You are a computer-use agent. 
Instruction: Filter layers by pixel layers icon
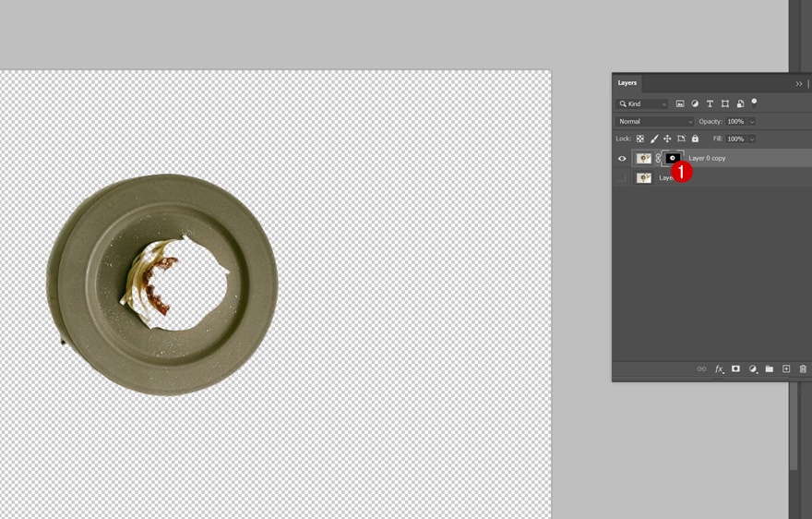[x=680, y=103]
